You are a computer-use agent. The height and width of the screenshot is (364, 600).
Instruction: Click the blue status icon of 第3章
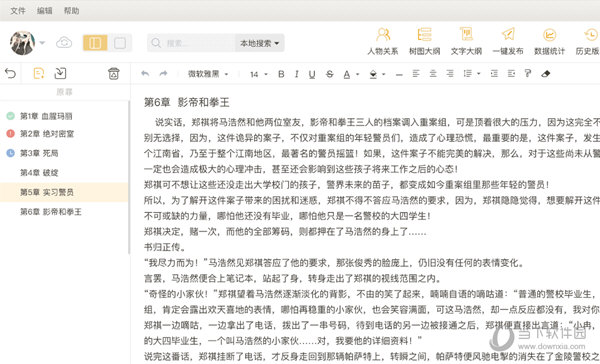pos(11,153)
